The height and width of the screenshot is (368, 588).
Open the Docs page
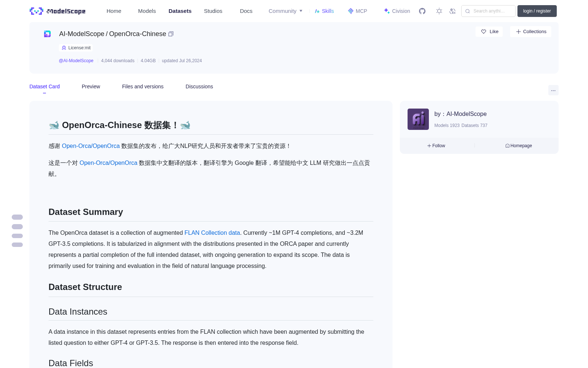tap(246, 11)
